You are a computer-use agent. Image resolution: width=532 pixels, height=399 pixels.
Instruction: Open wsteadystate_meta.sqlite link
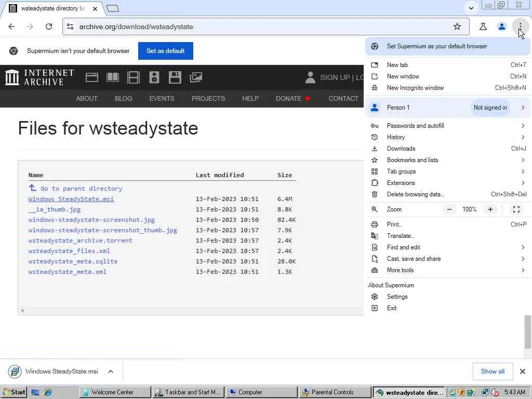coord(73,261)
